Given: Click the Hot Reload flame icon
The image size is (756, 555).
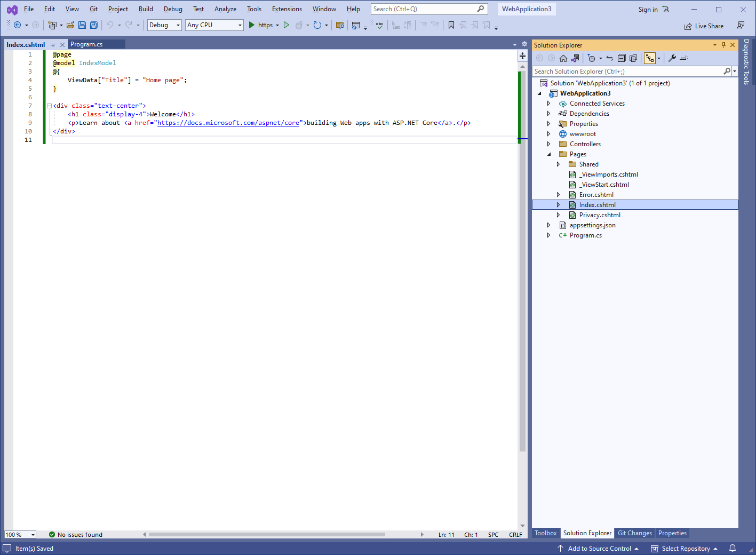Looking at the screenshot, I should 299,25.
